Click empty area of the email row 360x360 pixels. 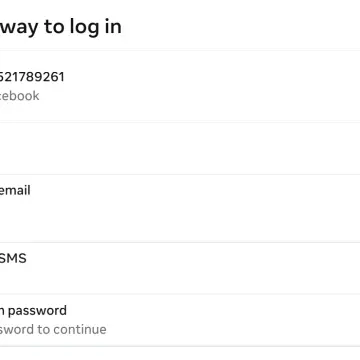(200, 210)
